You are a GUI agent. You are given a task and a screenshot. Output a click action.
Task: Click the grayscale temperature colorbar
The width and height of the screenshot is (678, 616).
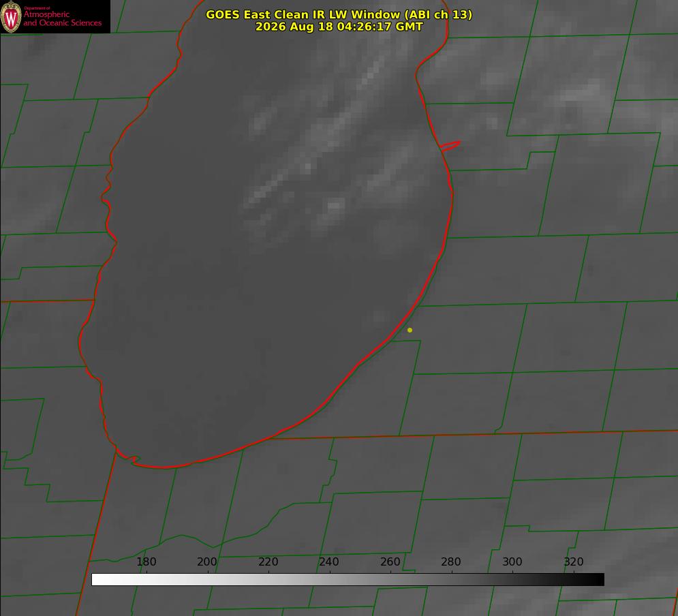click(x=348, y=579)
